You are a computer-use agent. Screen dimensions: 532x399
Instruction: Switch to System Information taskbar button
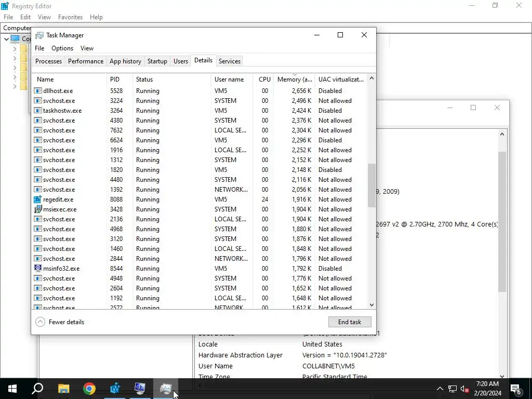(x=140, y=389)
